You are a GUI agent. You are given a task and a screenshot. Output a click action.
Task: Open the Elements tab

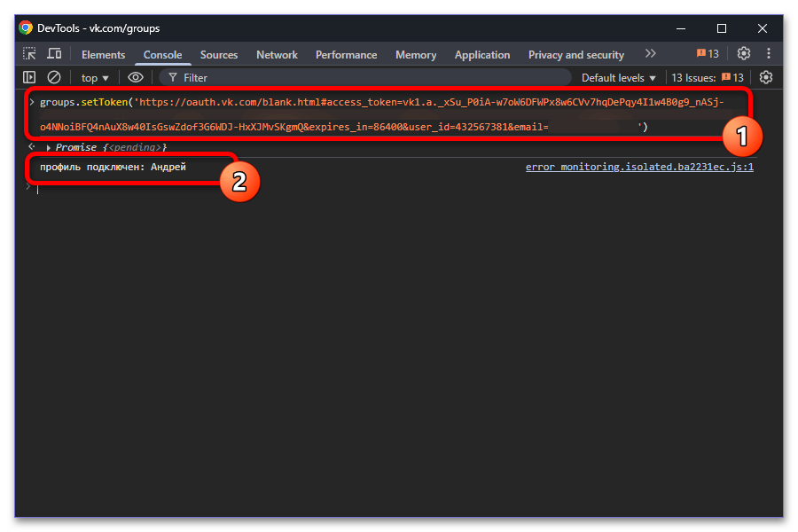pos(104,55)
